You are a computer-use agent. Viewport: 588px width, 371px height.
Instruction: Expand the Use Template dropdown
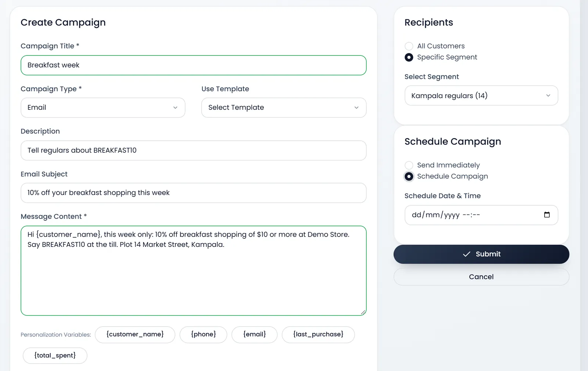pyautogui.click(x=284, y=108)
